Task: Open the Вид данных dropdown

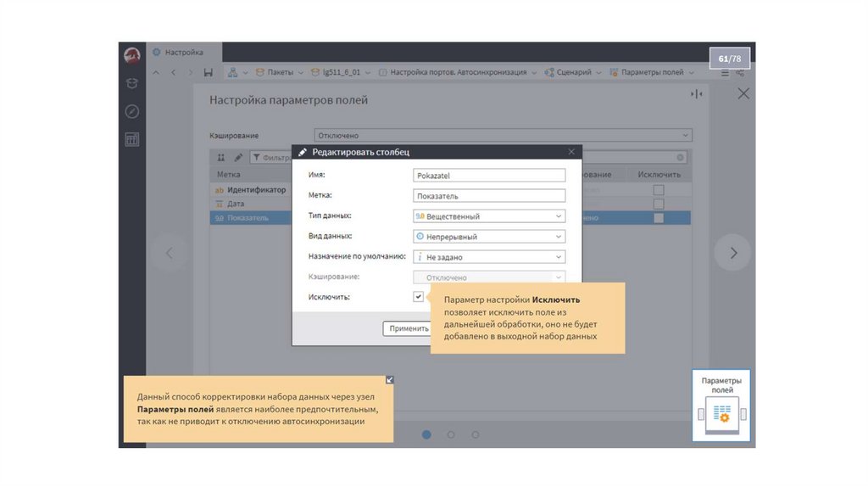Action: pos(489,237)
